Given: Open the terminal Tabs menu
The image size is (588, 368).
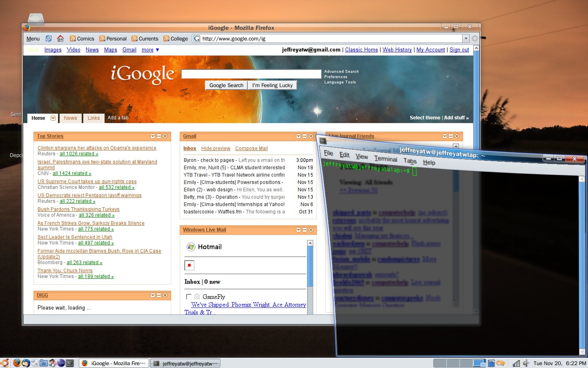Looking at the screenshot, I should point(410,161).
